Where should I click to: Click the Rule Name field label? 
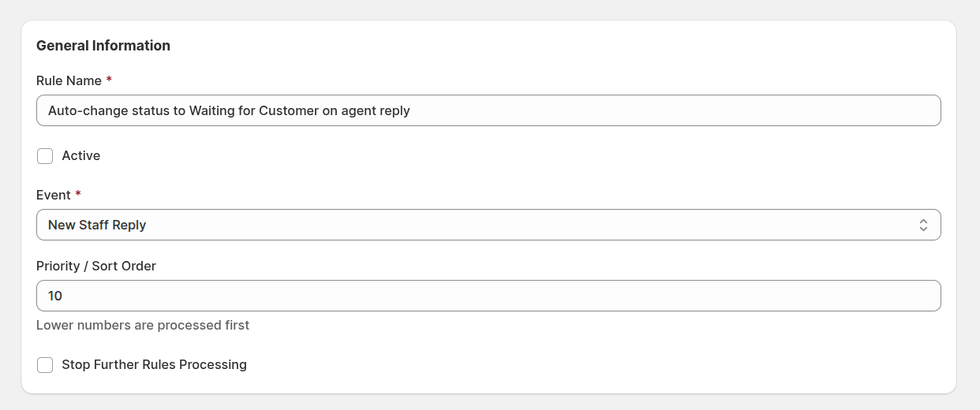(69, 80)
